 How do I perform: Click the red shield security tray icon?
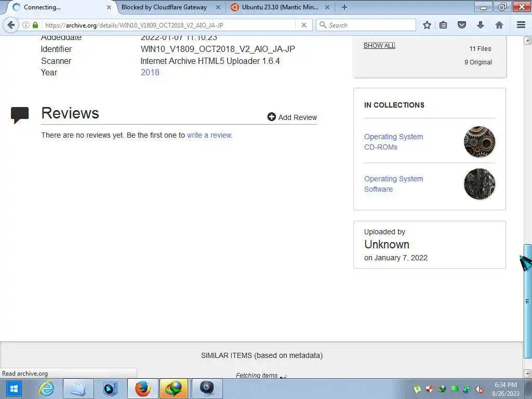click(x=430, y=390)
